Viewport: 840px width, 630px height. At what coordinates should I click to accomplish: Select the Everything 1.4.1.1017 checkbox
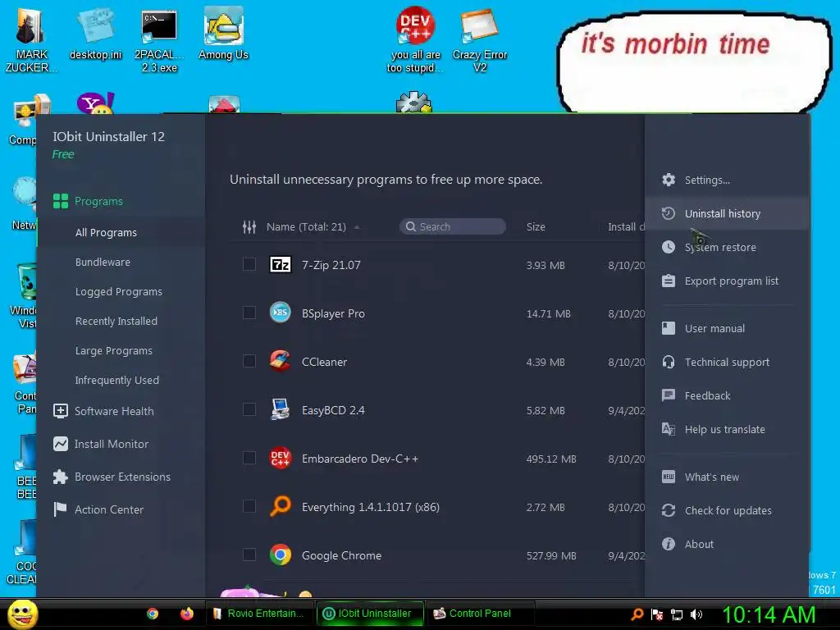click(249, 506)
